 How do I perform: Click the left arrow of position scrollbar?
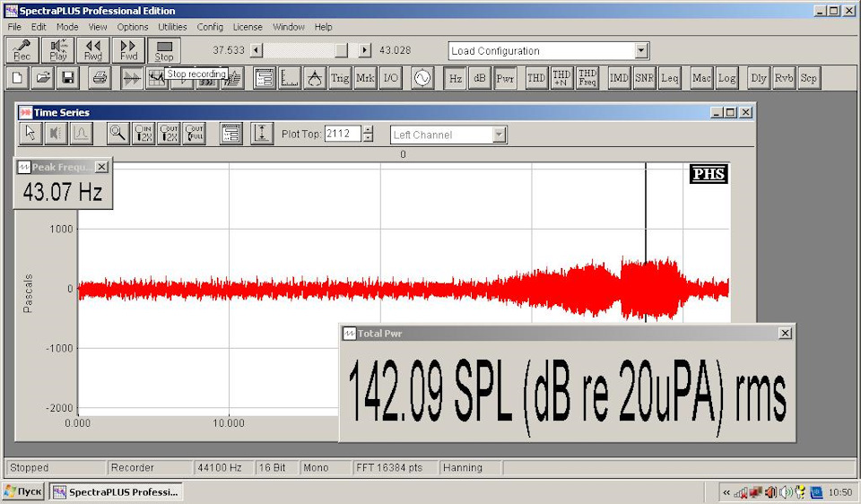tap(257, 50)
